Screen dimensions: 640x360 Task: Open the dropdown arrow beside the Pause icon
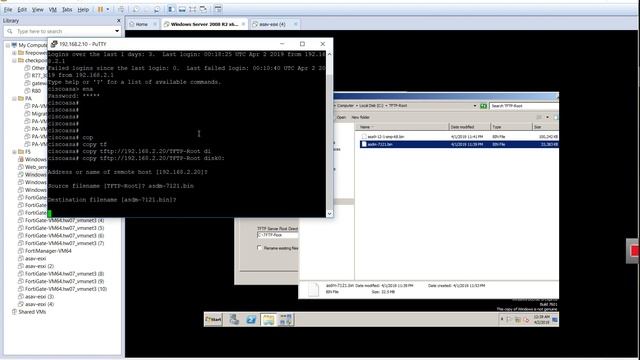(x=108, y=9)
